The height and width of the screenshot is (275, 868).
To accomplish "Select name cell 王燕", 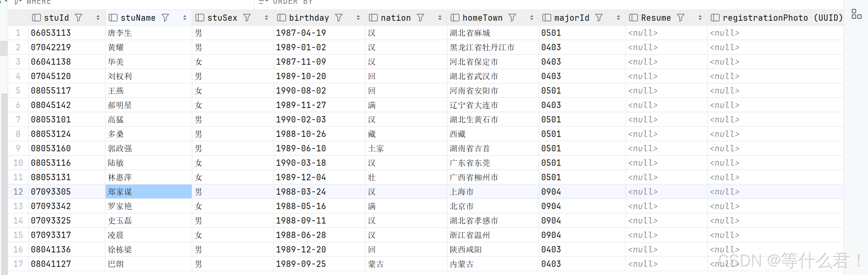I will tap(149, 90).
